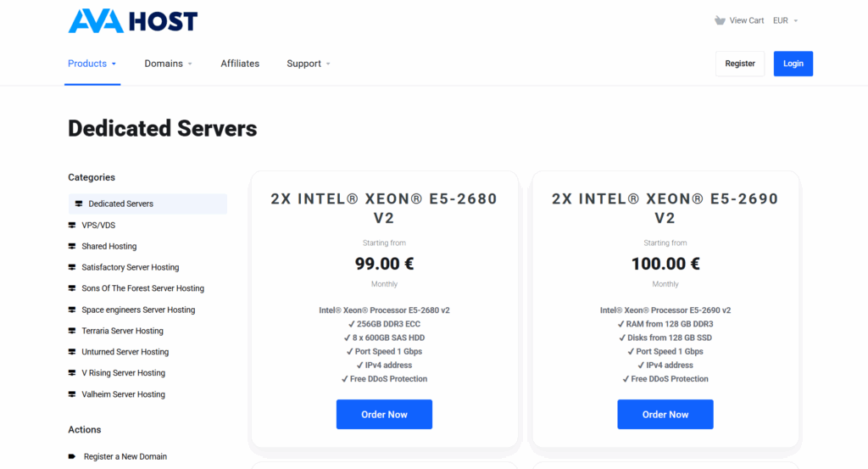Click server icon beside Valheim Server Hosting
This screenshot has height=469, width=868.
click(x=72, y=394)
